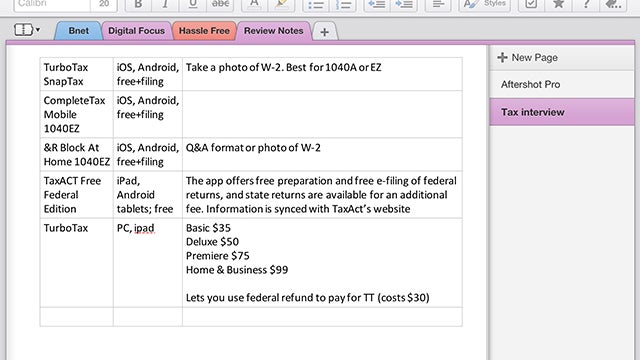Image resolution: width=640 pixels, height=360 pixels.
Task: Click 'Home & Business $99' line
Action: [237, 270]
